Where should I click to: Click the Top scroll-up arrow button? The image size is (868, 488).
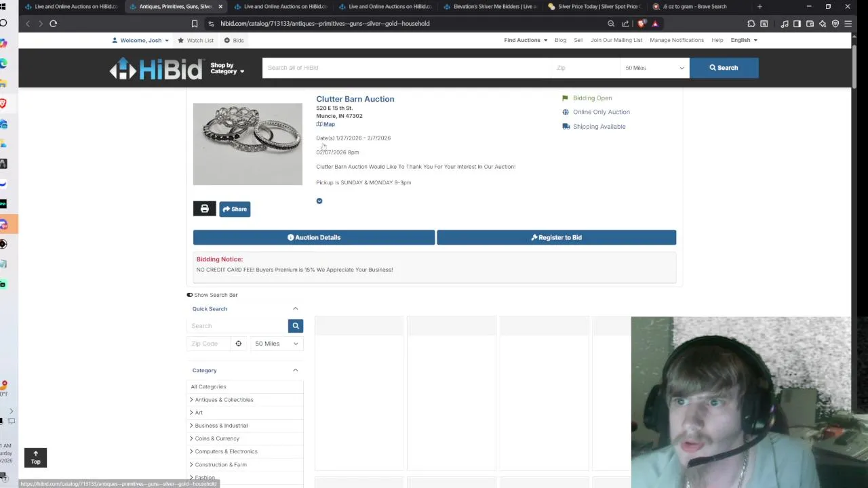pyautogui.click(x=35, y=457)
